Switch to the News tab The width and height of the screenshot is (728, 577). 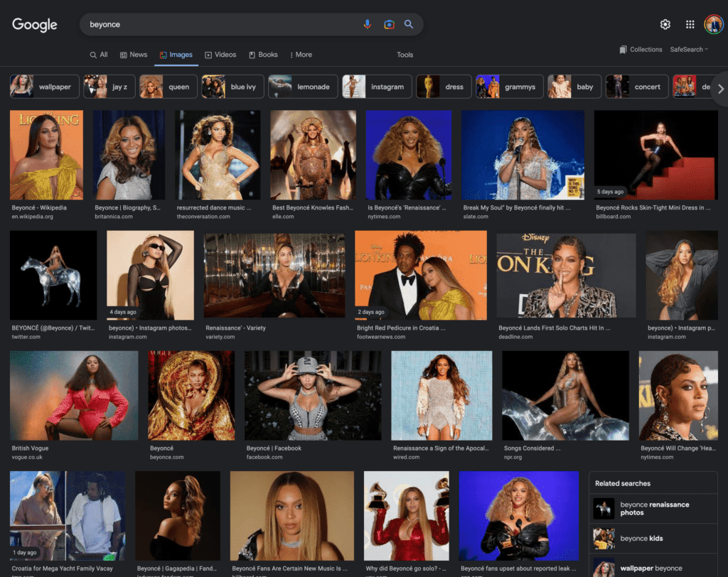tap(134, 55)
